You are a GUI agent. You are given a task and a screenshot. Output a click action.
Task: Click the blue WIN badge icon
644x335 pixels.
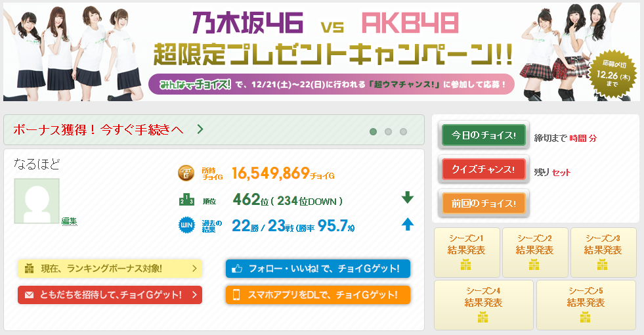[x=186, y=225]
